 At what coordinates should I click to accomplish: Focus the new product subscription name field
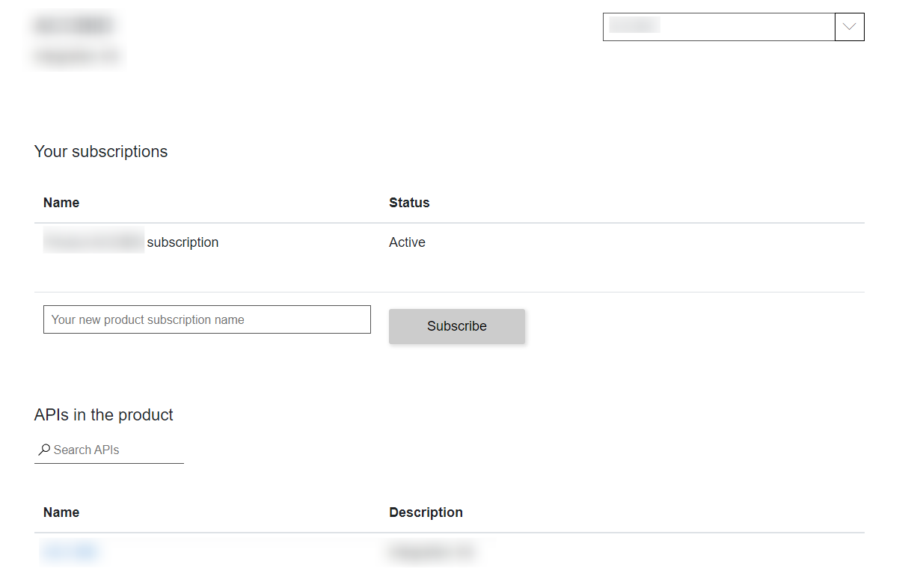[x=206, y=319]
